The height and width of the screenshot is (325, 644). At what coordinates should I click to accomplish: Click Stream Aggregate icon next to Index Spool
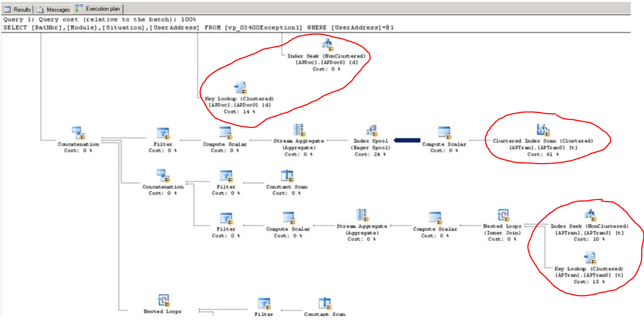pos(299,130)
